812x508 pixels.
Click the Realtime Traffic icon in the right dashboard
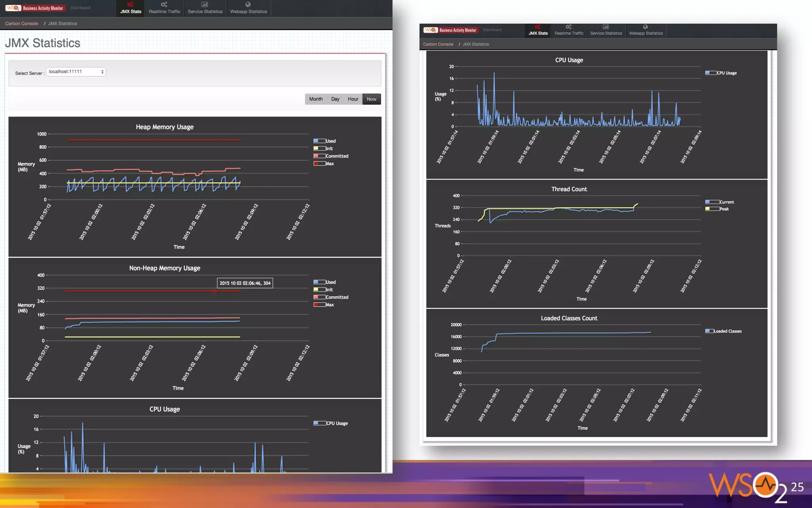point(569,27)
